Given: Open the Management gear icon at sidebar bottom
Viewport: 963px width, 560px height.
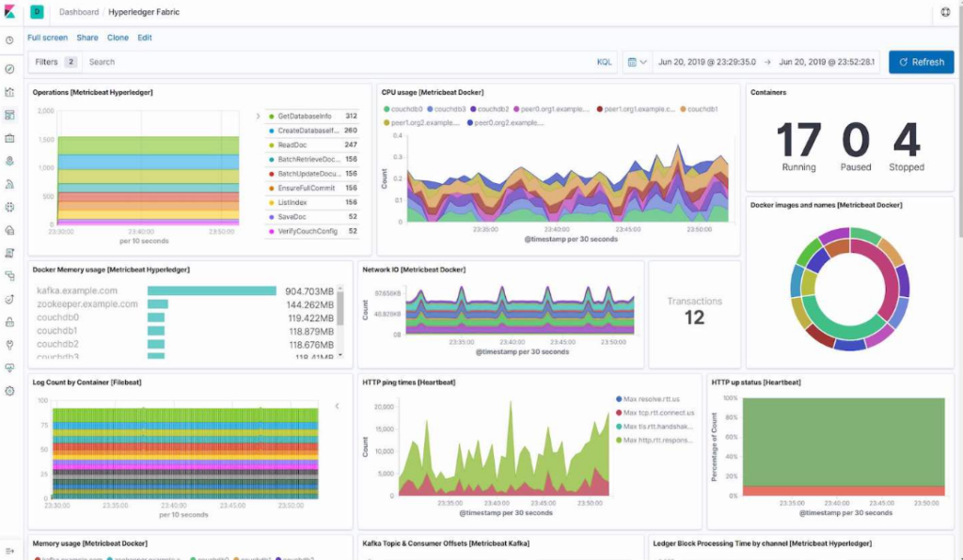Looking at the screenshot, I should pyautogui.click(x=9, y=392).
